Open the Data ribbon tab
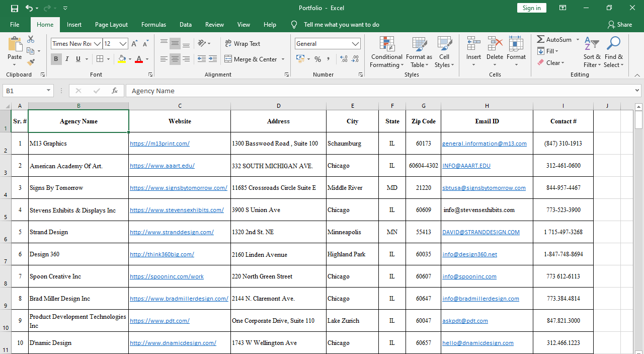 (186, 24)
